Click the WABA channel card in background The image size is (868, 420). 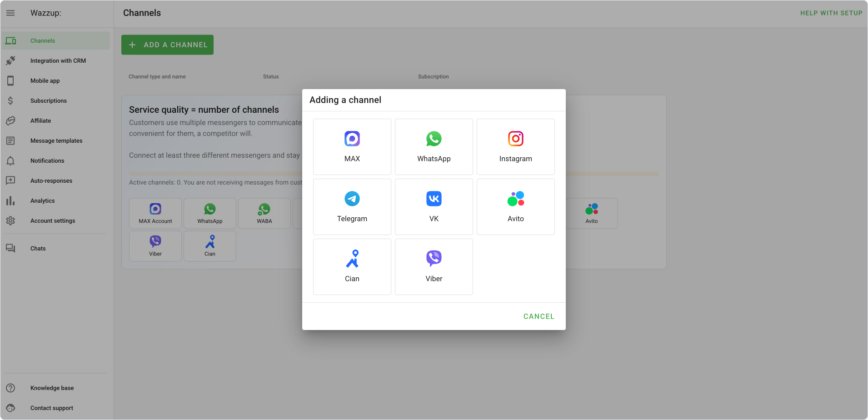[264, 213]
